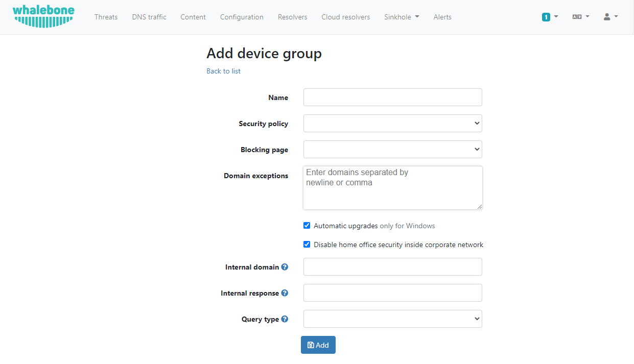Open the language switcher icon
Viewport: 634px width, 364px height.
pos(581,17)
